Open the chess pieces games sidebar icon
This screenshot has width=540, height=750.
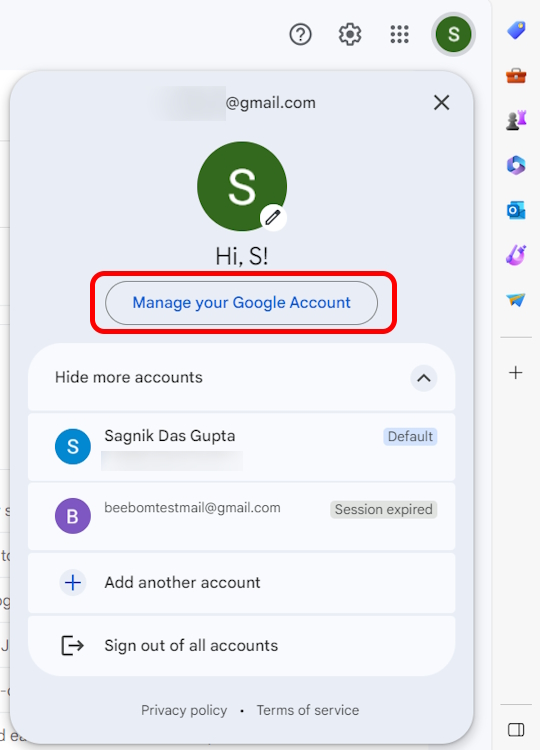[x=516, y=120]
